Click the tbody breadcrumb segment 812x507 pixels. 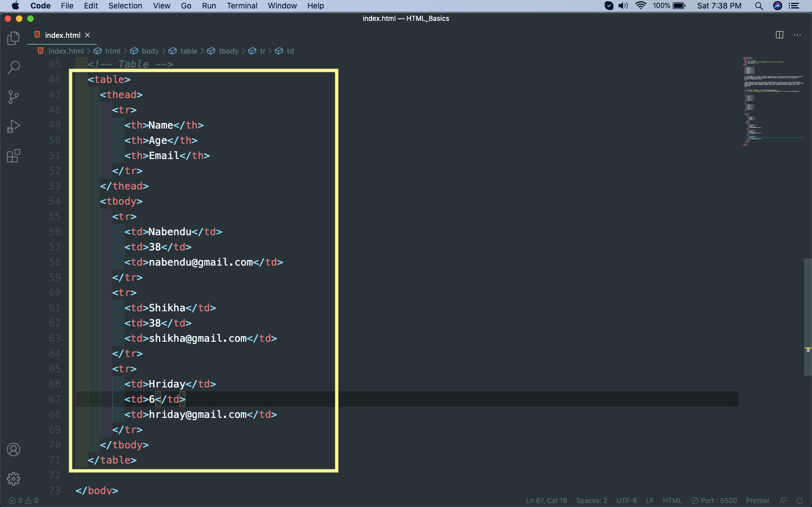(x=228, y=51)
